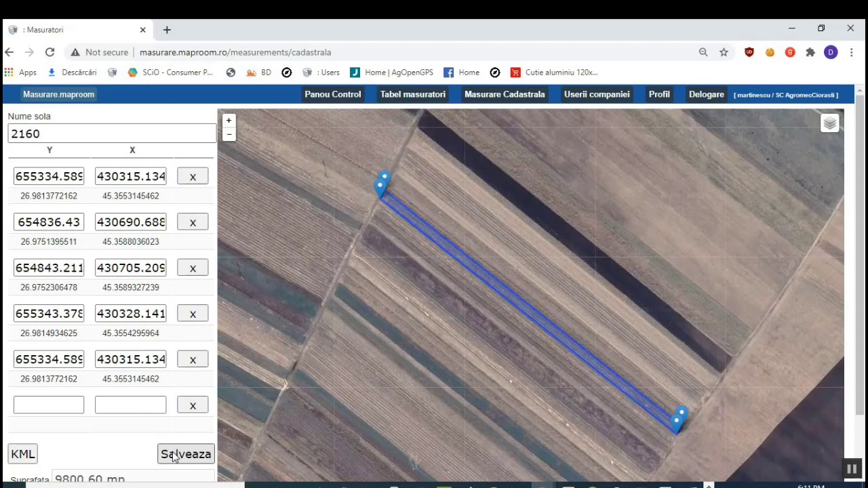
Task: Open Chrome three-dot menu
Action: 851,52
